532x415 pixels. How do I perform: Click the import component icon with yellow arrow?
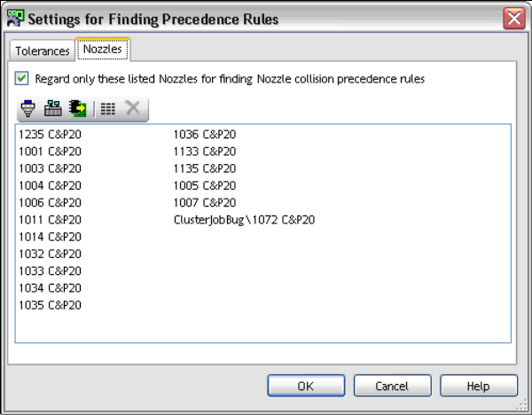[x=77, y=108]
